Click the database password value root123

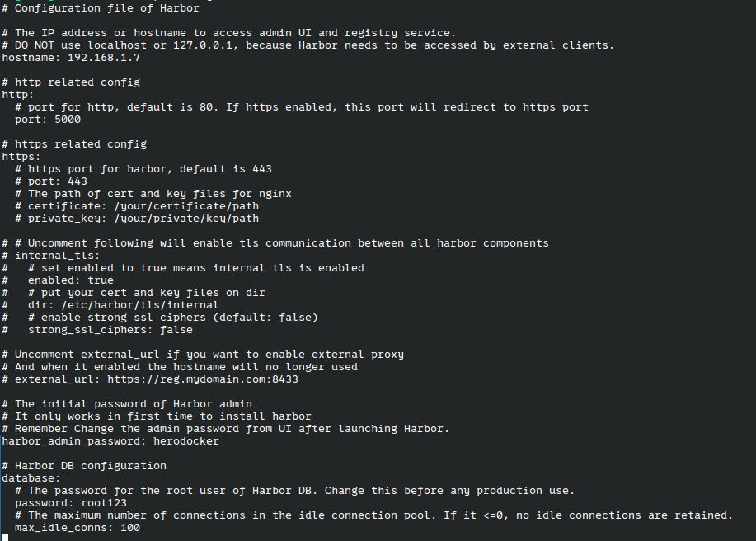(104, 503)
